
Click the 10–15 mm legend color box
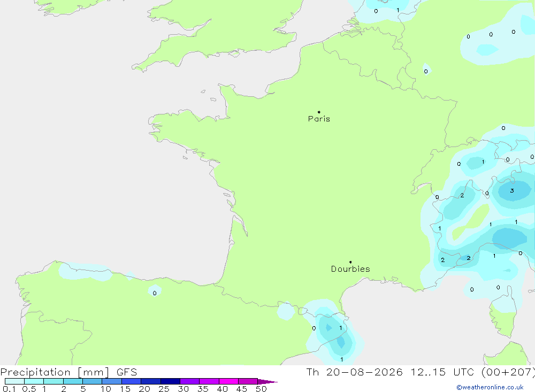coord(112,381)
